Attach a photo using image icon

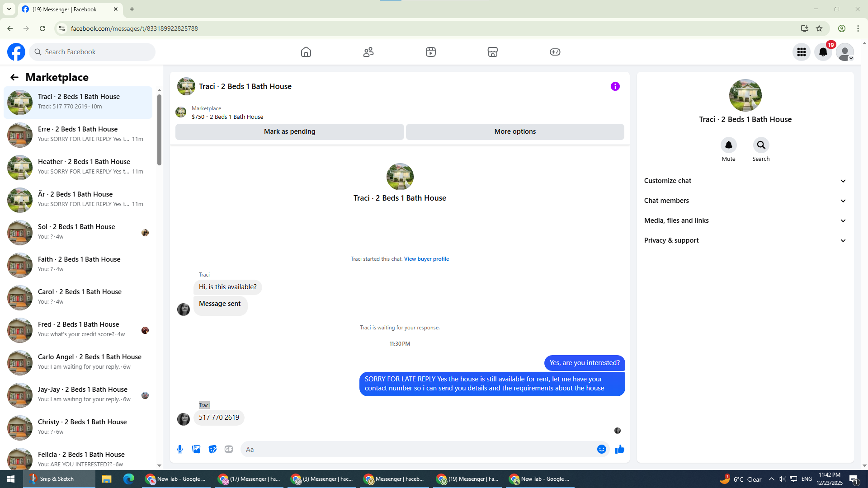coord(196,449)
